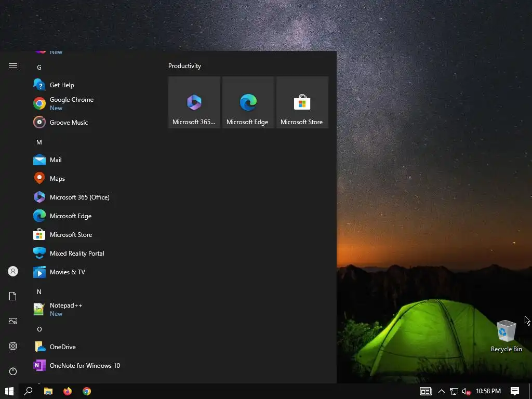Click the Windows Start button

pyautogui.click(x=9, y=391)
